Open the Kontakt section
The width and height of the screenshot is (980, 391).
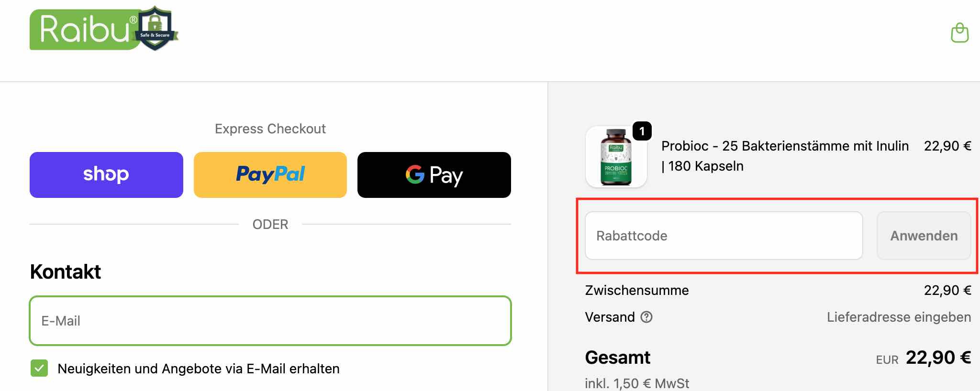(66, 272)
